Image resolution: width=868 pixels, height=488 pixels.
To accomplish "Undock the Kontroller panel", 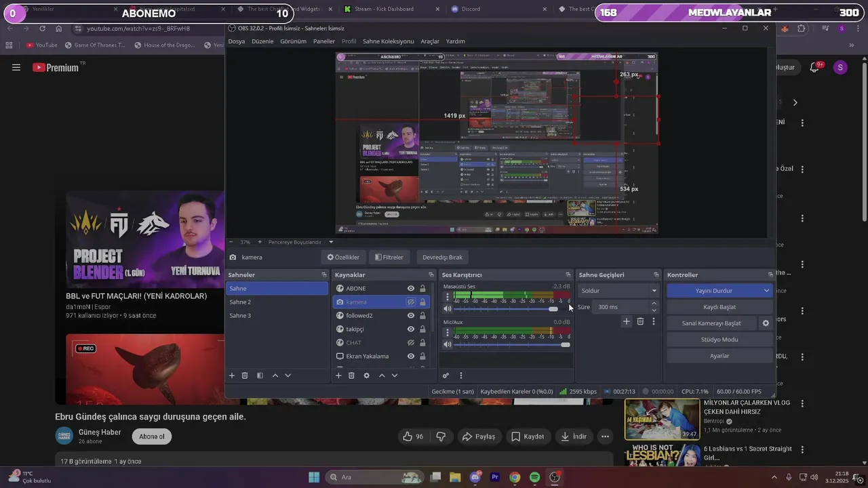I will [770, 274].
